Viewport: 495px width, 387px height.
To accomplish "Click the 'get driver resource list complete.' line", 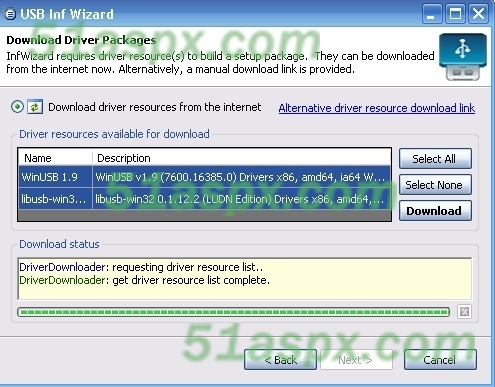I will tap(144, 280).
